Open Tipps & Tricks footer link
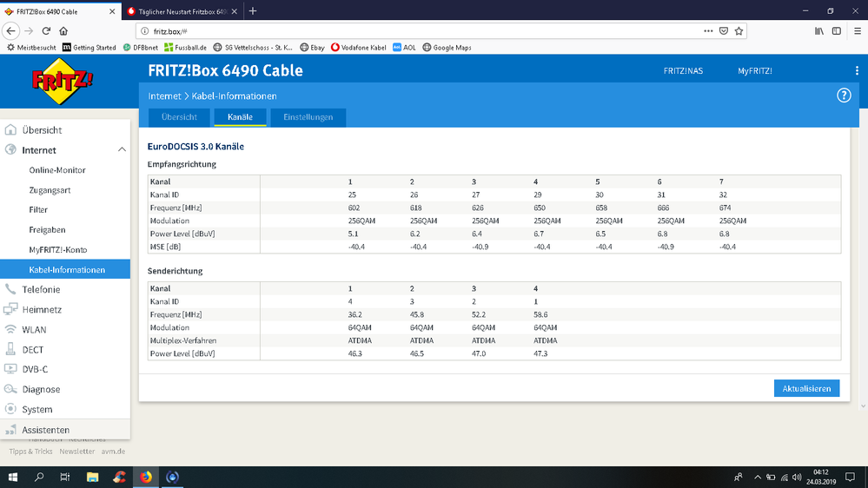The height and width of the screenshot is (488, 868). click(30, 452)
